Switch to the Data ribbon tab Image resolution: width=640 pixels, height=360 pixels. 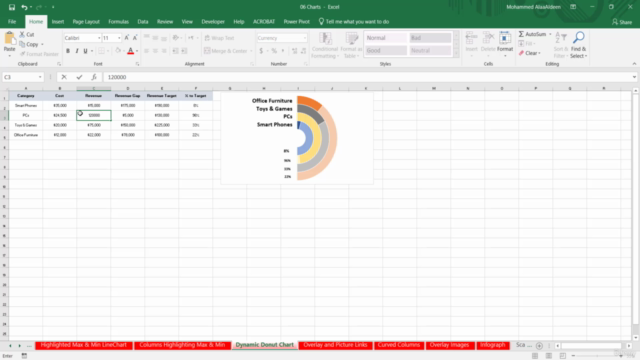click(x=143, y=22)
